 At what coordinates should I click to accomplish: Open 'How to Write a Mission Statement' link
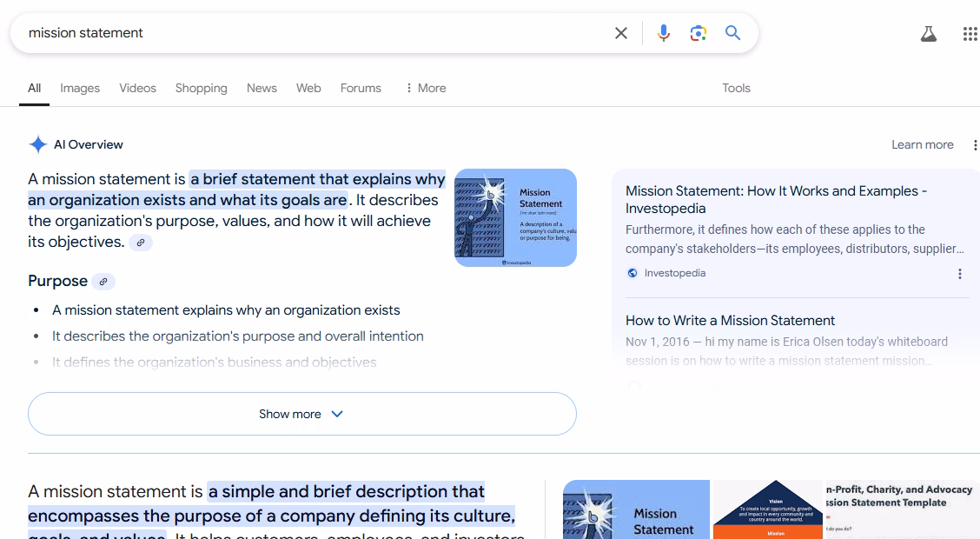730,321
